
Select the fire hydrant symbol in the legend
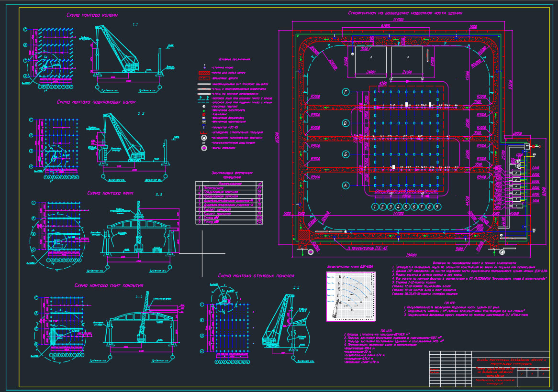click(x=204, y=106)
